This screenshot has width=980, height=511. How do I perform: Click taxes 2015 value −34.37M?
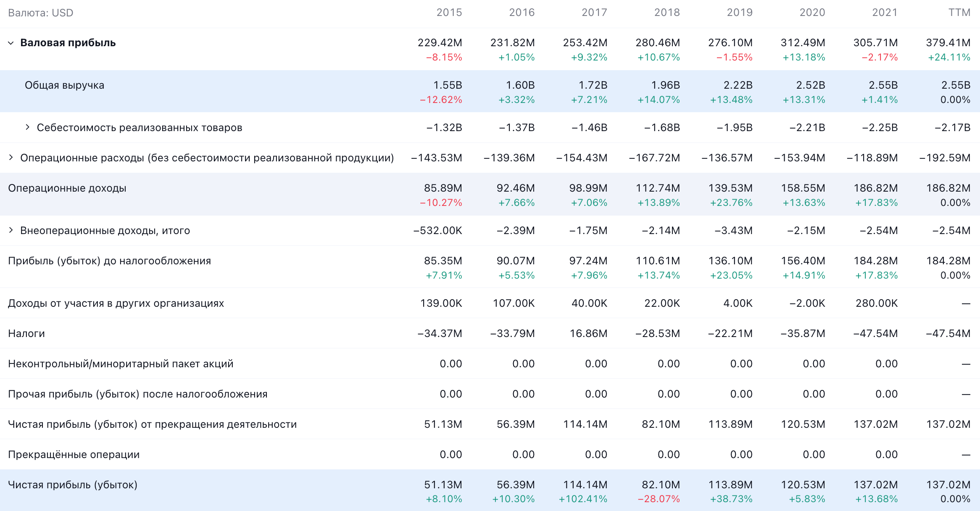click(440, 334)
